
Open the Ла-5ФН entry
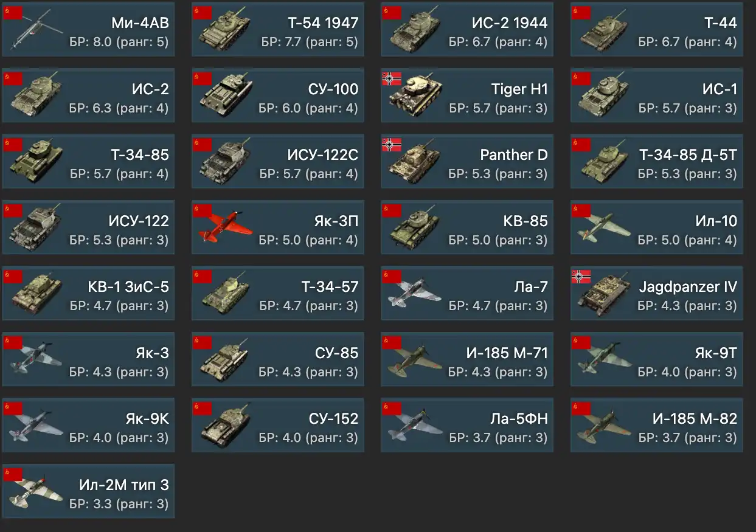467,426
